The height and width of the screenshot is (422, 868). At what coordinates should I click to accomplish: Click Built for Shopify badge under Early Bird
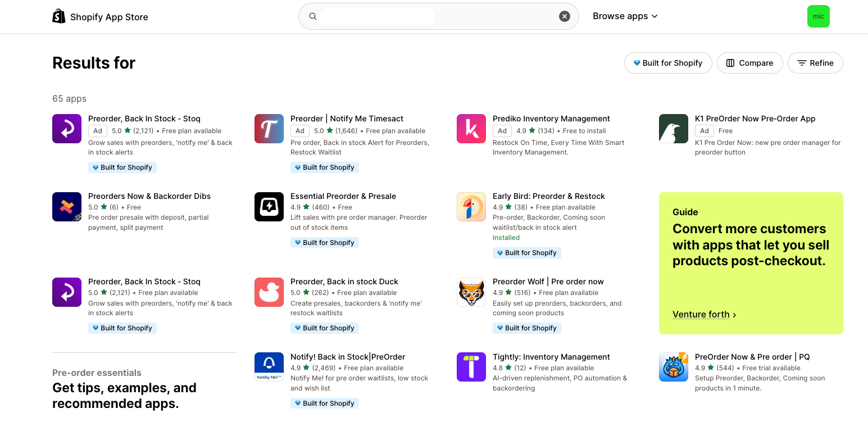point(527,253)
